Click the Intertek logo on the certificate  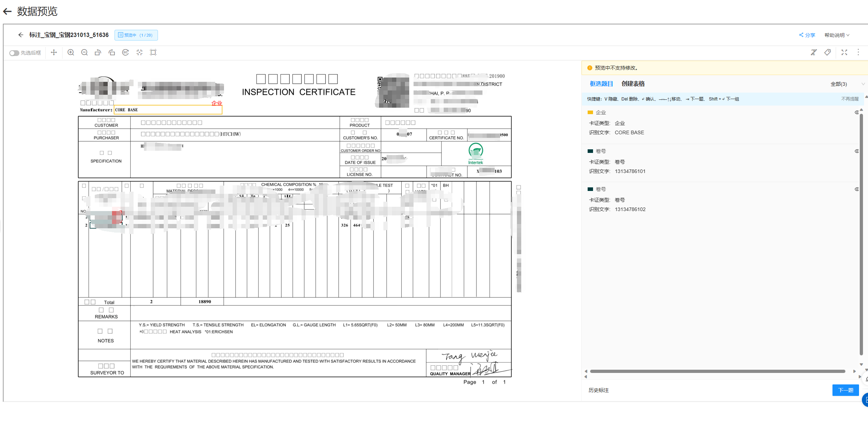tap(476, 154)
